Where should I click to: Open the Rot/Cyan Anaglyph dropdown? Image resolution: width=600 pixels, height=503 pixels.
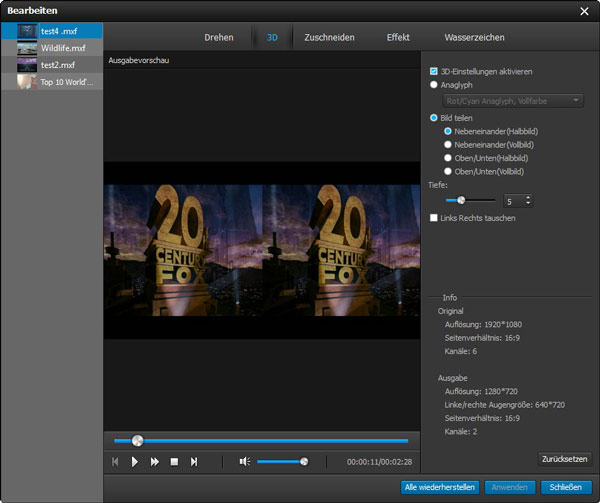512,101
